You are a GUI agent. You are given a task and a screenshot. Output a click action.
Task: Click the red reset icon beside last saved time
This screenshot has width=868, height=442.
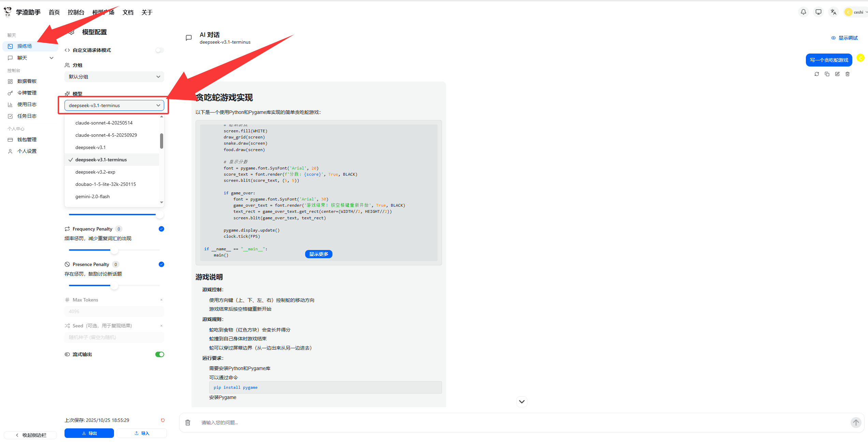pyautogui.click(x=162, y=420)
